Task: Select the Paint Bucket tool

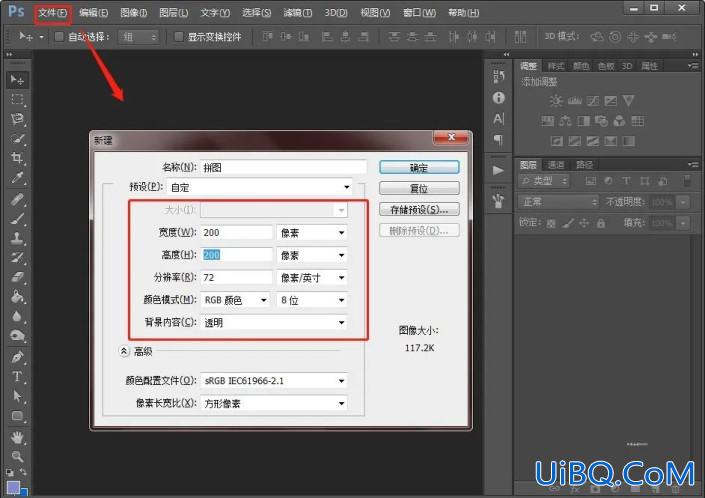Action: pyautogui.click(x=17, y=297)
